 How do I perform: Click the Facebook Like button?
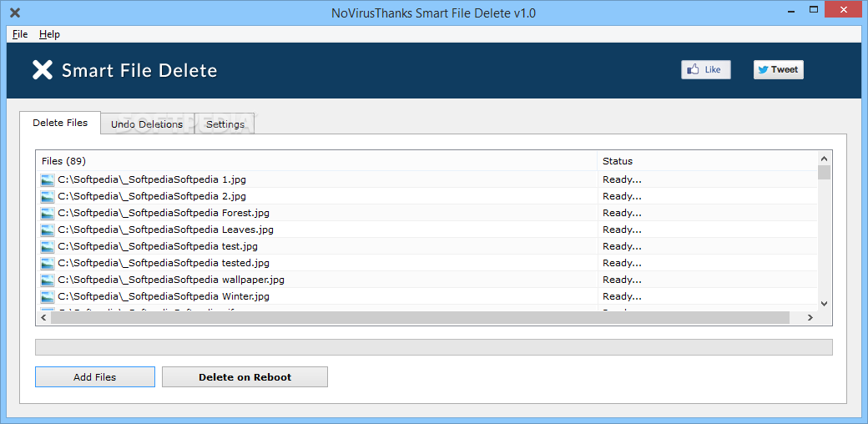(x=706, y=70)
